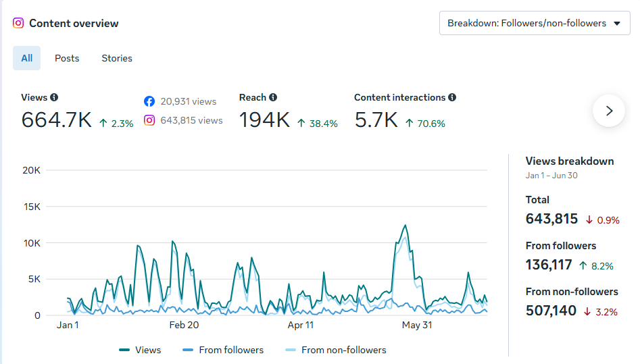Click the light-blue From non-followers color swatch

coord(290,350)
